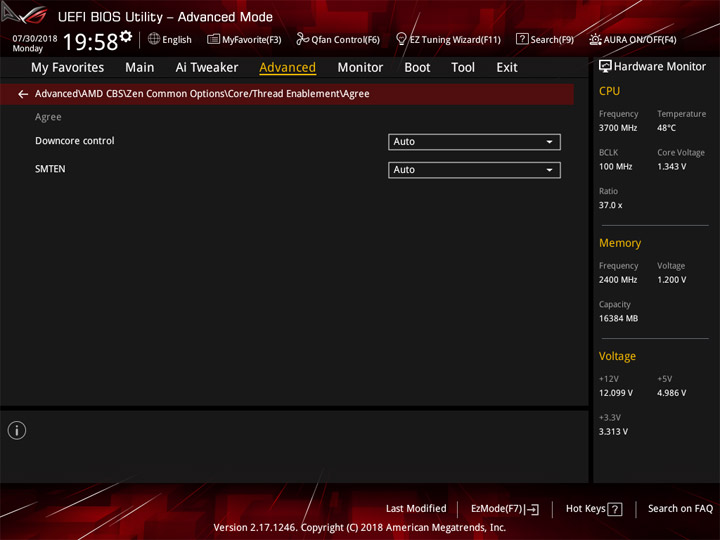Click the globe language icon
Screen dimensions: 720x540
point(154,39)
